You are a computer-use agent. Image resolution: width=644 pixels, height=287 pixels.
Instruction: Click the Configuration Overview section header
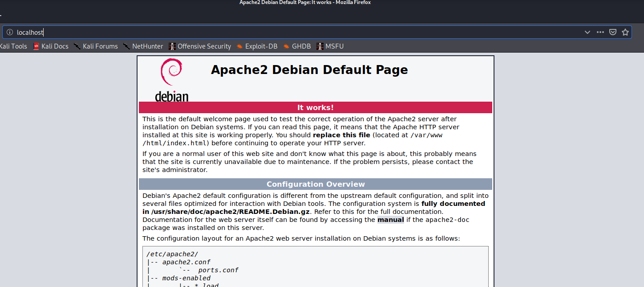click(x=316, y=184)
